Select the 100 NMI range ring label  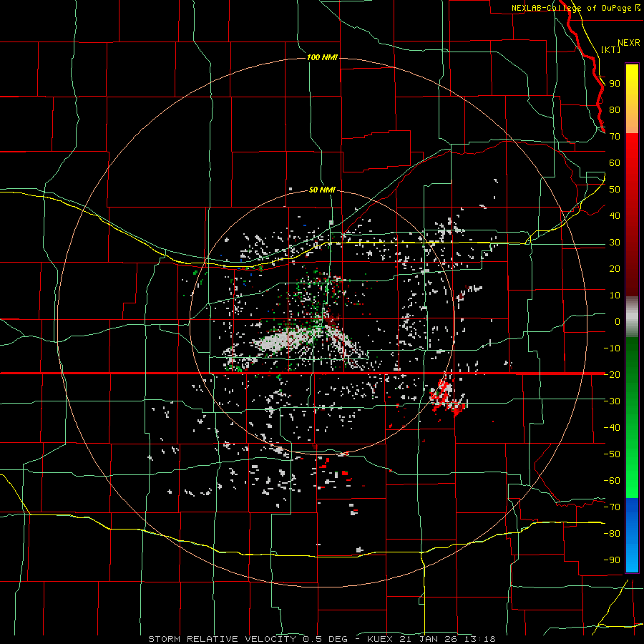322,57
